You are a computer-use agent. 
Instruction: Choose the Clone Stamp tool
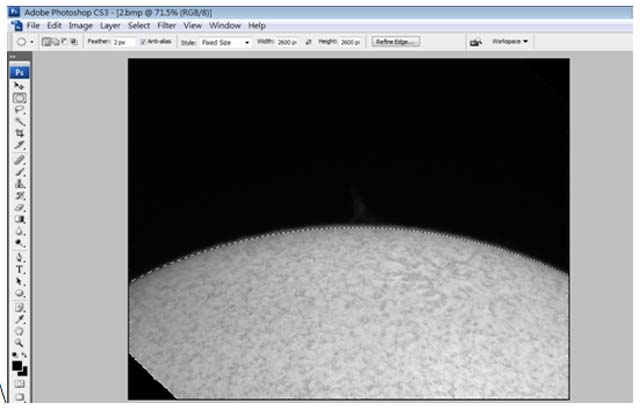coord(19,183)
